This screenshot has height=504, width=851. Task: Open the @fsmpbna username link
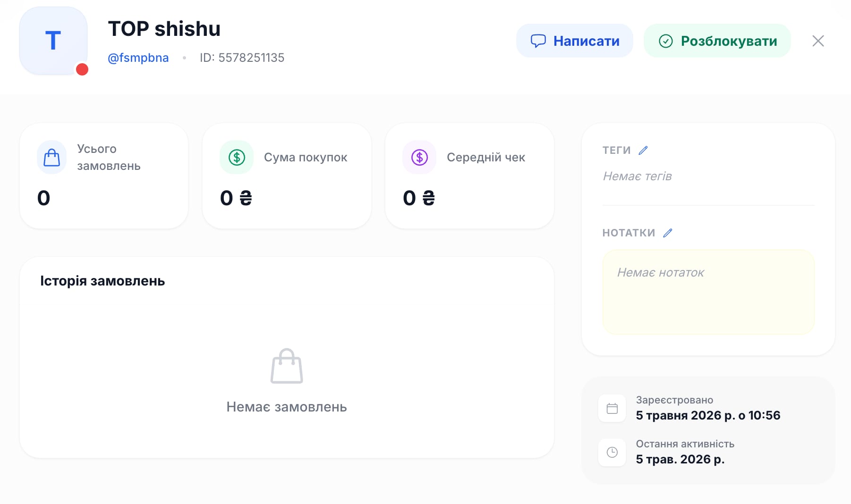[138, 58]
